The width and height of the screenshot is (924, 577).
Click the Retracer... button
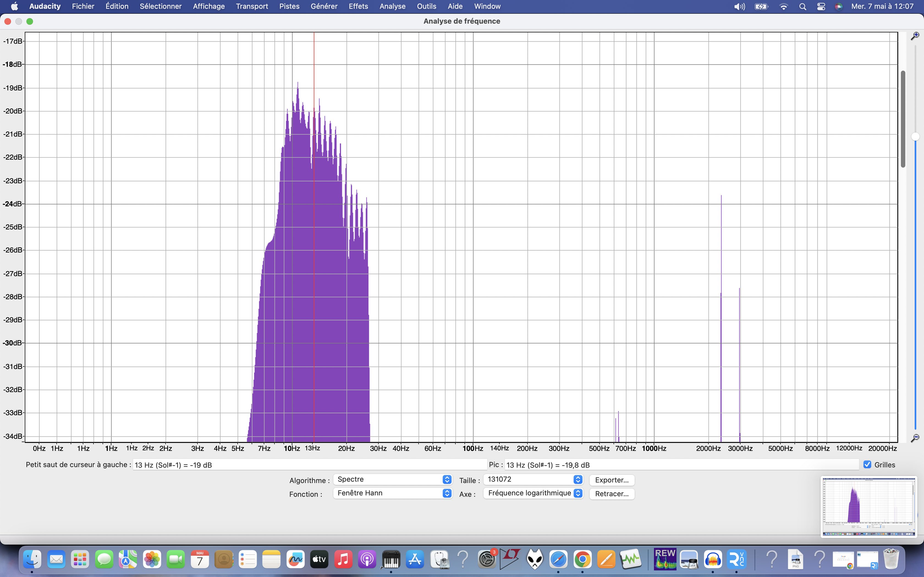point(612,494)
